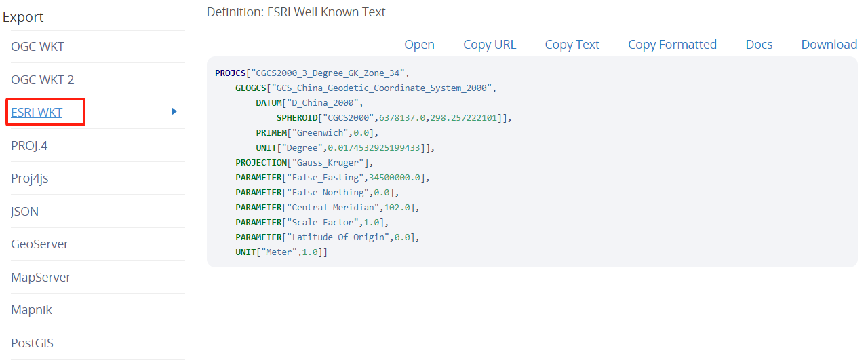Click the "Gauss_Kruger" projection string
Screen dimensions: 868x363
pos(328,163)
